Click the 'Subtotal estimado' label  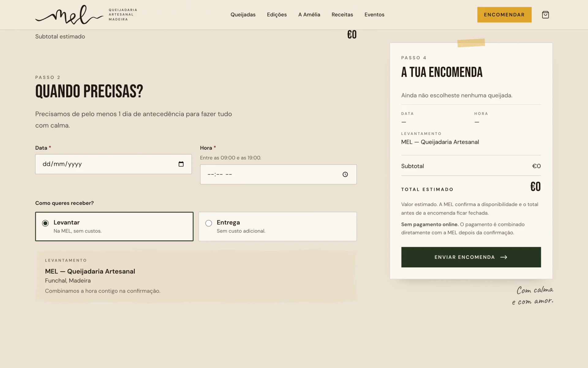point(60,36)
